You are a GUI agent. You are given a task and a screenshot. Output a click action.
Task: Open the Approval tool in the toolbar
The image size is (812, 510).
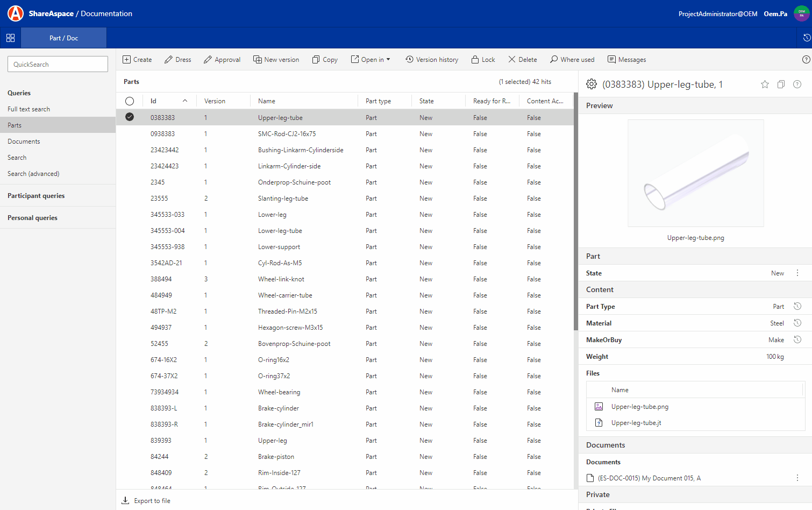tap(222, 59)
